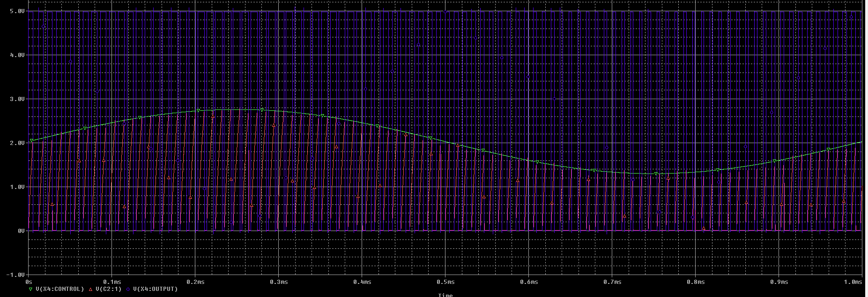Click the red triangle symbol for V(C2:1)

tap(91, 290)
